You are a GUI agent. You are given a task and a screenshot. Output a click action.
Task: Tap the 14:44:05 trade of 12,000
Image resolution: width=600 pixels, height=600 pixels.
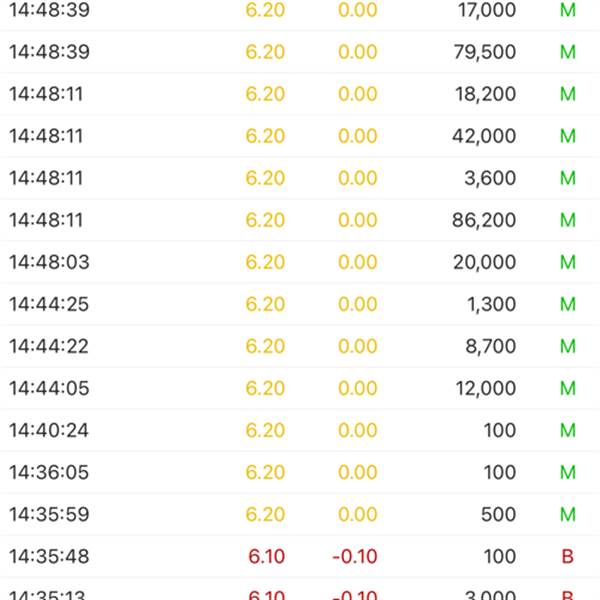300,388
